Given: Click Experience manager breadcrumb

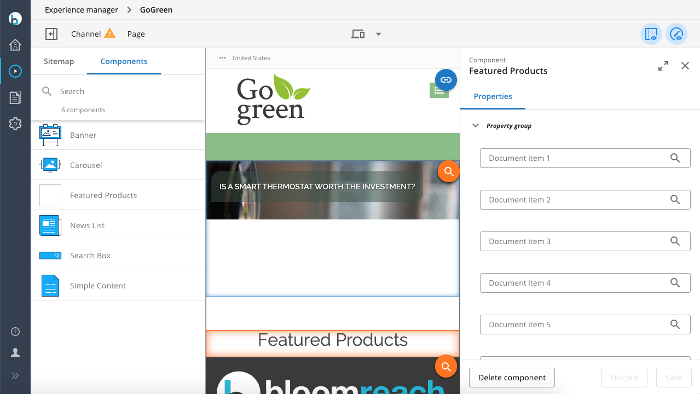Looking at the screenshot, I should coord(81,10).
